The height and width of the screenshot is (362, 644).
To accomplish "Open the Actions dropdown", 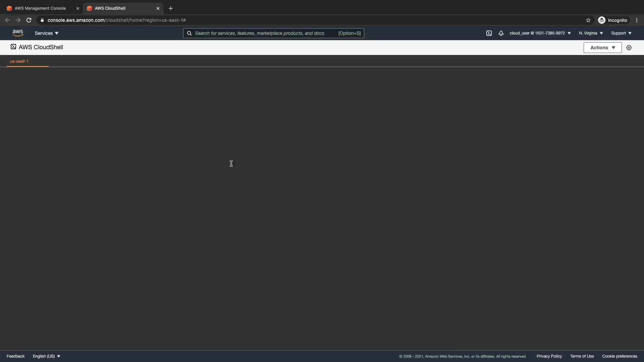I will pos(602,48).
